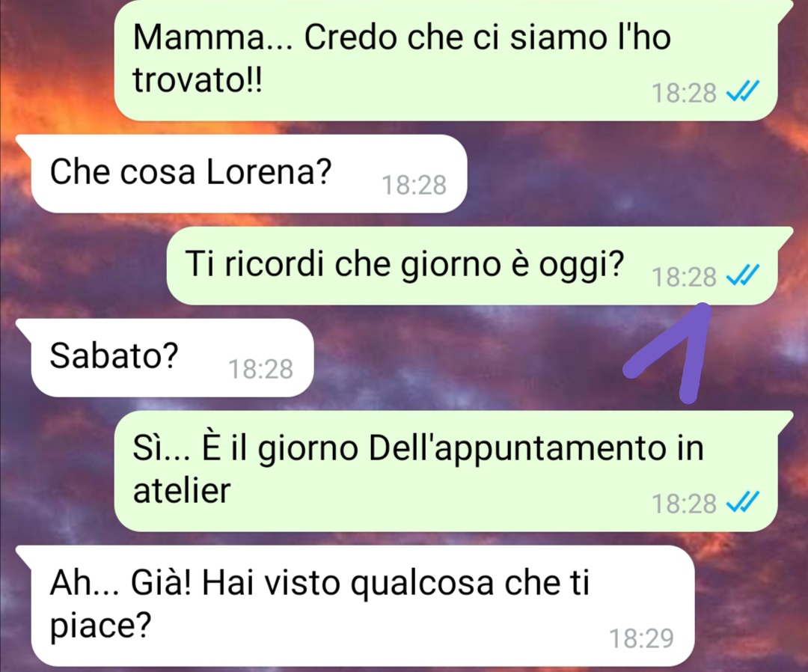Click the 18:28 time beside 'Che cosa Lorena?'
Screen dimensions: 808x672
point(414,185)
